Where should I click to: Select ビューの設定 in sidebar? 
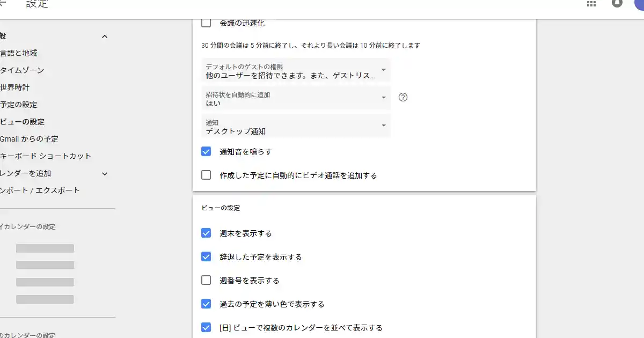tap(22, 122)
